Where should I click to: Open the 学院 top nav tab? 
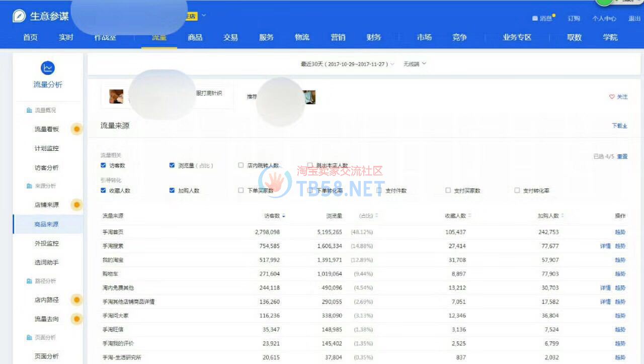610,37
